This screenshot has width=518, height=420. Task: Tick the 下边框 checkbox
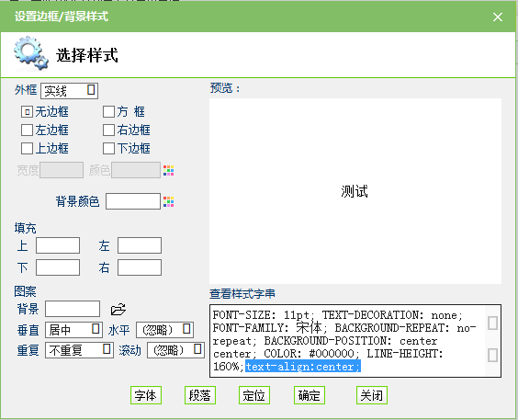click(x=108, y=148)
